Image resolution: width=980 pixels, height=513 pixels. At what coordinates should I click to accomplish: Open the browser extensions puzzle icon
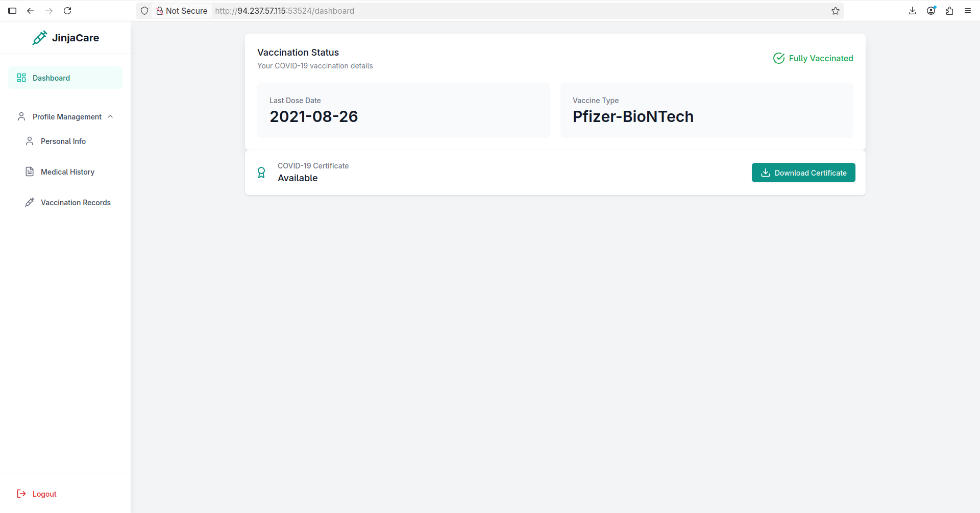(949, 11)
